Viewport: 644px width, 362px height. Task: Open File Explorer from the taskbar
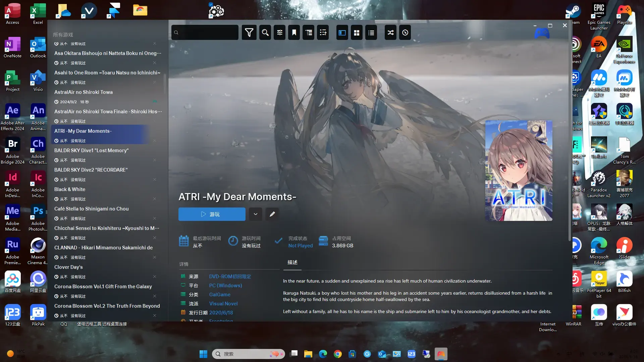(x=308, y=354)
